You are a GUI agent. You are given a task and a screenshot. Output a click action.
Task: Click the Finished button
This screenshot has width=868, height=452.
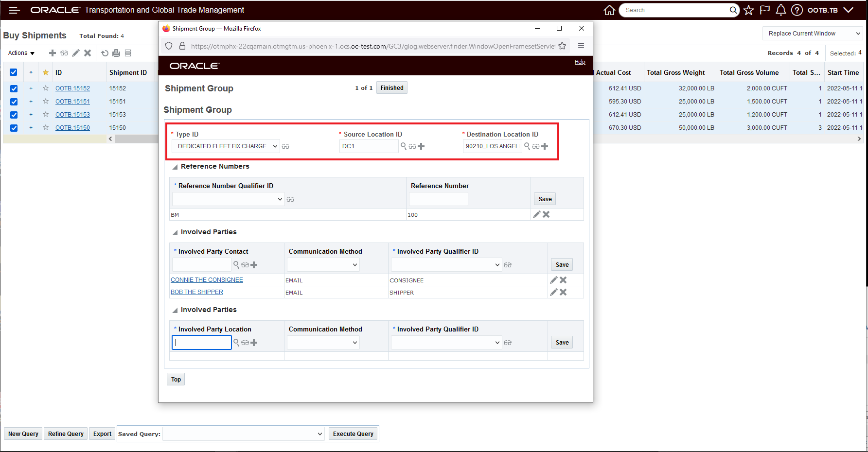pyautogui.click(x=392, y=87)
